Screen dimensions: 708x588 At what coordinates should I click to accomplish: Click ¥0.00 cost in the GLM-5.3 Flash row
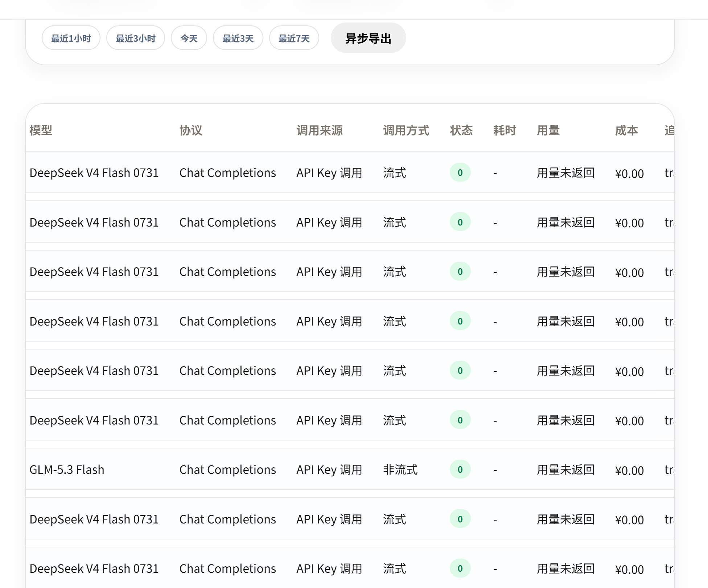pyautogui.click(x=630, y=471)
